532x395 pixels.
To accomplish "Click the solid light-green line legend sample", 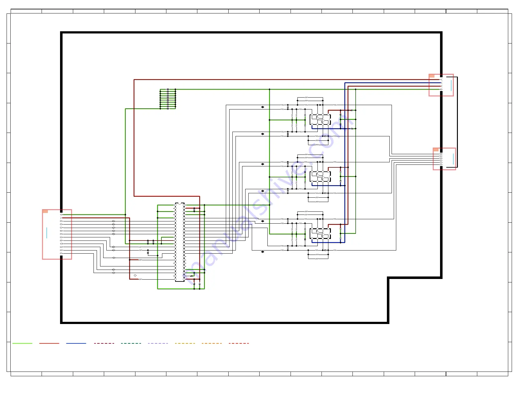I will pos(22,343).
